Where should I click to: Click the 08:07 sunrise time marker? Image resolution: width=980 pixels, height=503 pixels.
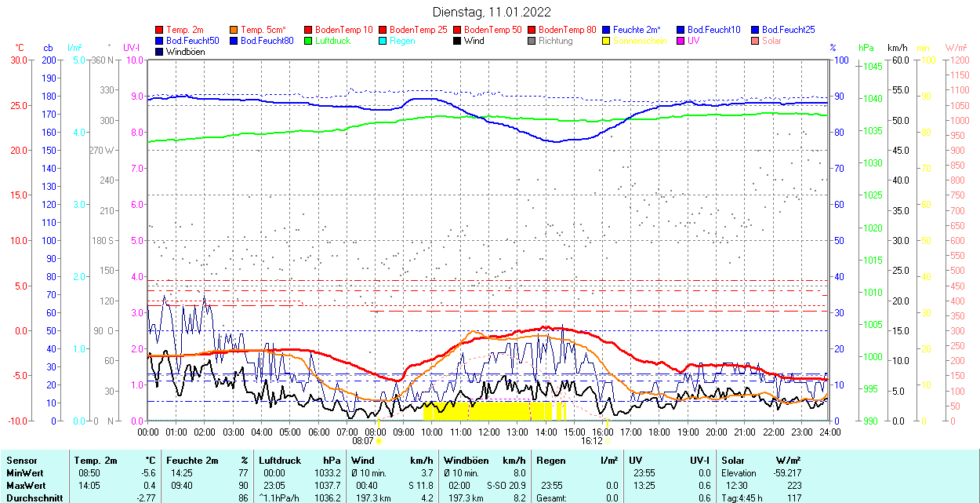coord(363,441)
